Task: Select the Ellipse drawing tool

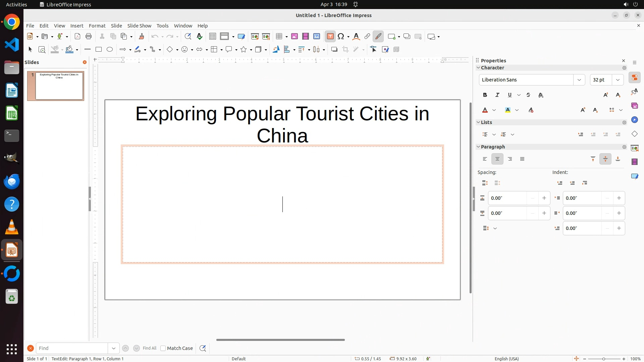Action: (110, 50)
